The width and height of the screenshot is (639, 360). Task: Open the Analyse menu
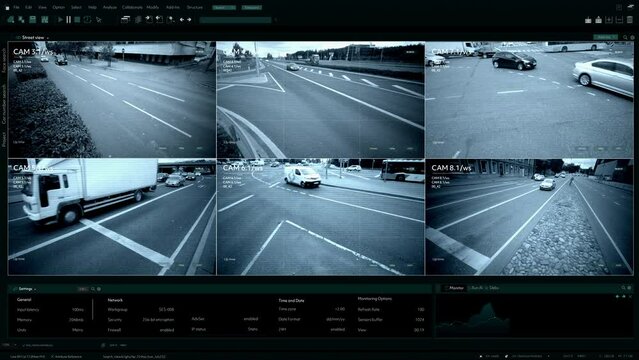tap(110, 7)
